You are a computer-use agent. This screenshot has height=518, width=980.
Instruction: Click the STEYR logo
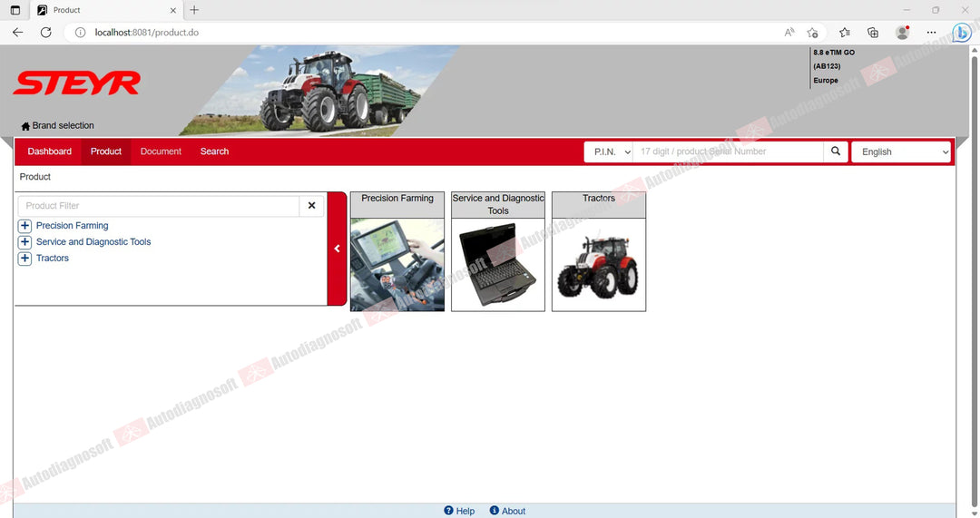77,83
